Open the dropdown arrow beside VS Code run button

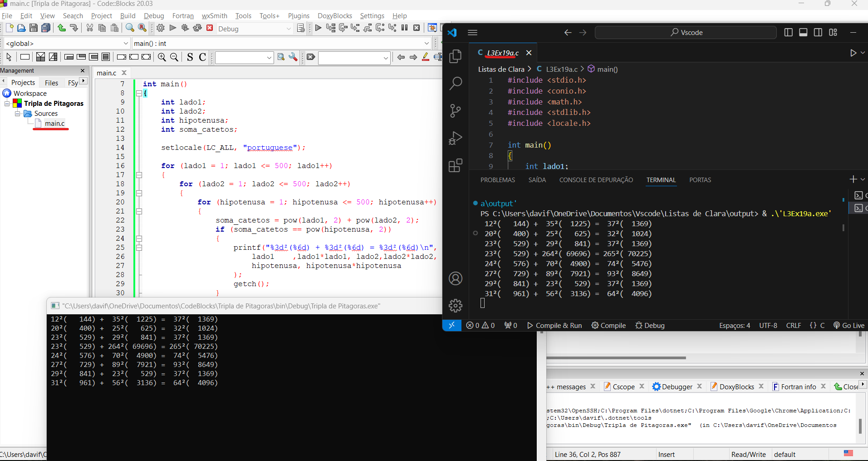tap(863, 53)
